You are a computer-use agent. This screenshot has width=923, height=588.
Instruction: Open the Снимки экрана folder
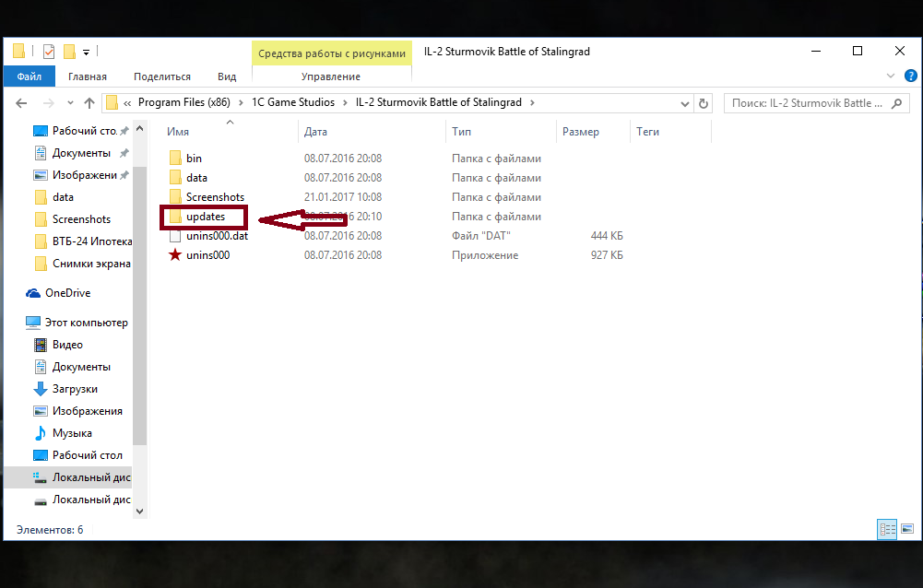[x=91, y=264]
